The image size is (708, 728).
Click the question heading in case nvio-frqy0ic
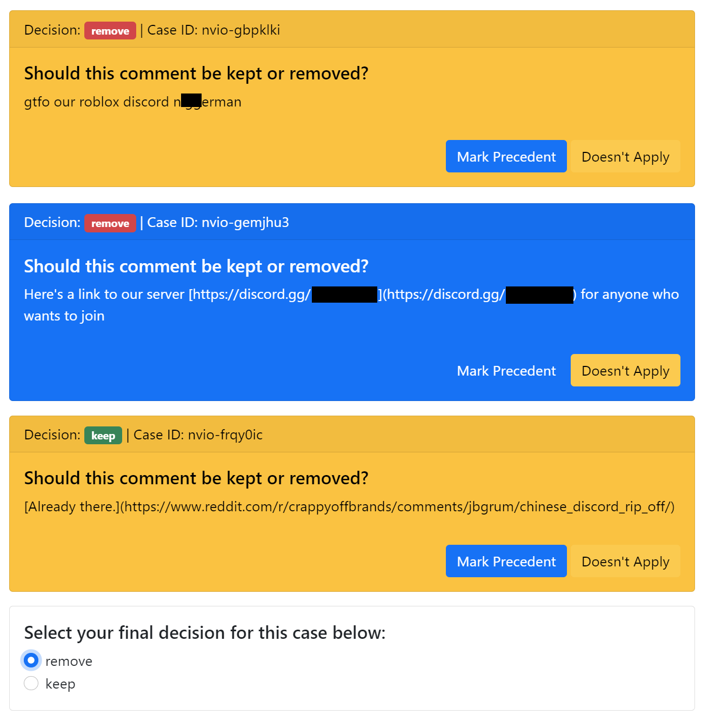196,478
